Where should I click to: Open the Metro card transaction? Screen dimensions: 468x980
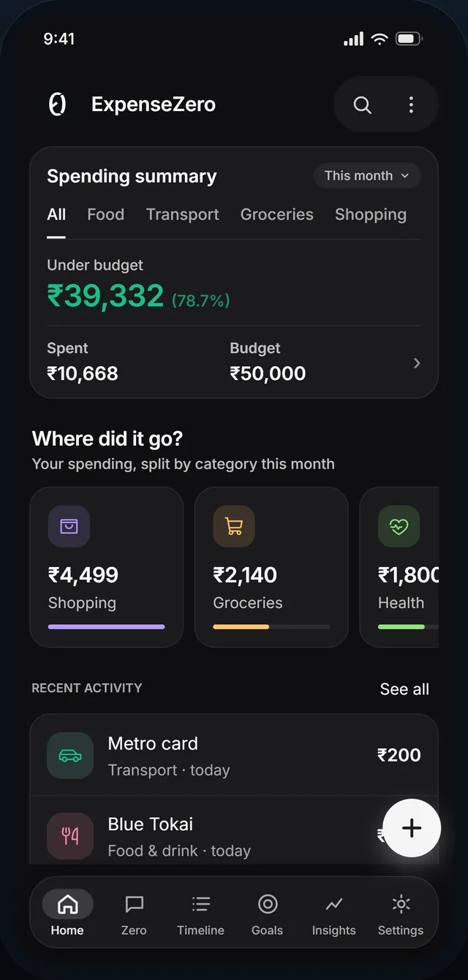point(234,756)
